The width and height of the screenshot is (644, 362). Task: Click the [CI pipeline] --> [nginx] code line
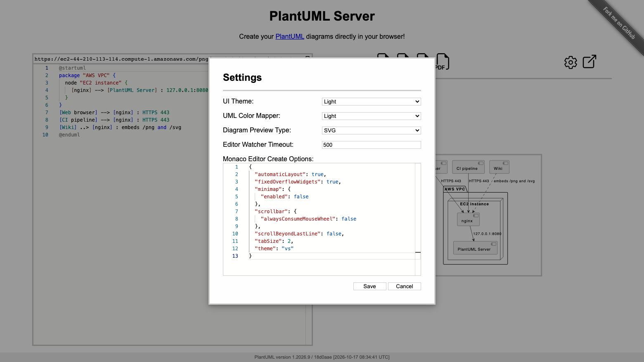114,120
